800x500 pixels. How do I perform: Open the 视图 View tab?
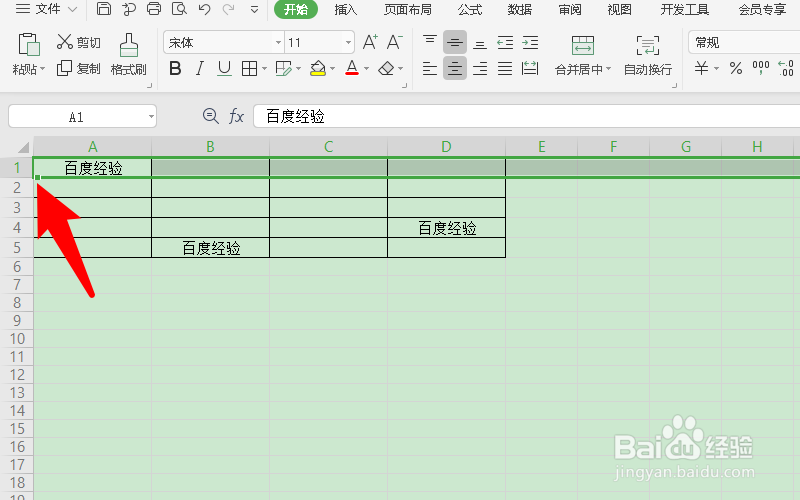pos(619,9)
